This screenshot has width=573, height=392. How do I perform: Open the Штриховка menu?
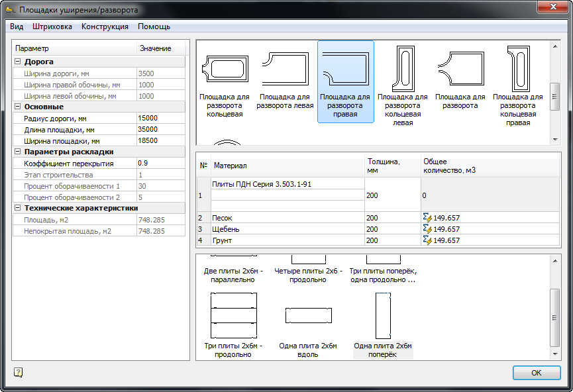[x=52, y=26]
